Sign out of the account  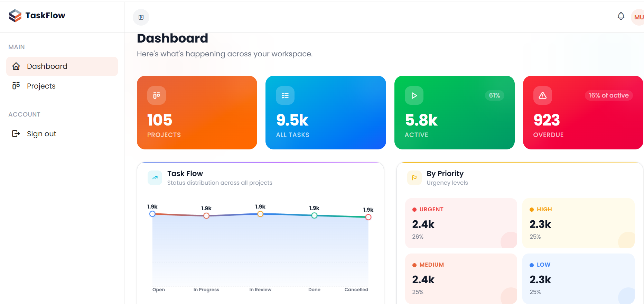[62, 133]
